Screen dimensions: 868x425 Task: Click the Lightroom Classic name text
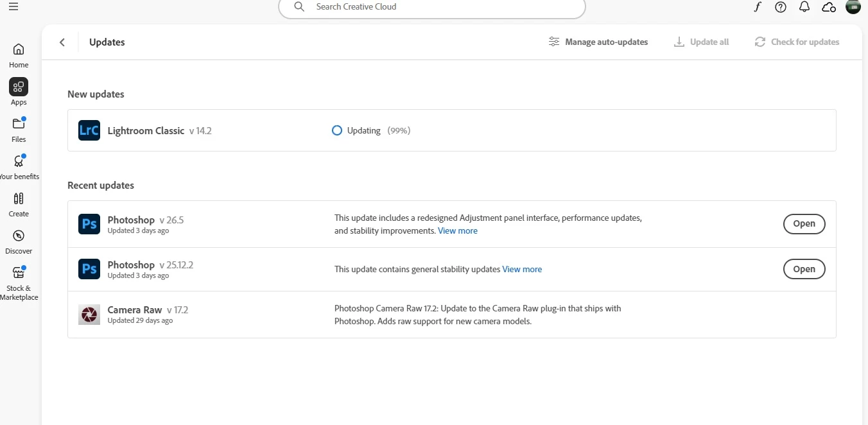pos(146,130)
